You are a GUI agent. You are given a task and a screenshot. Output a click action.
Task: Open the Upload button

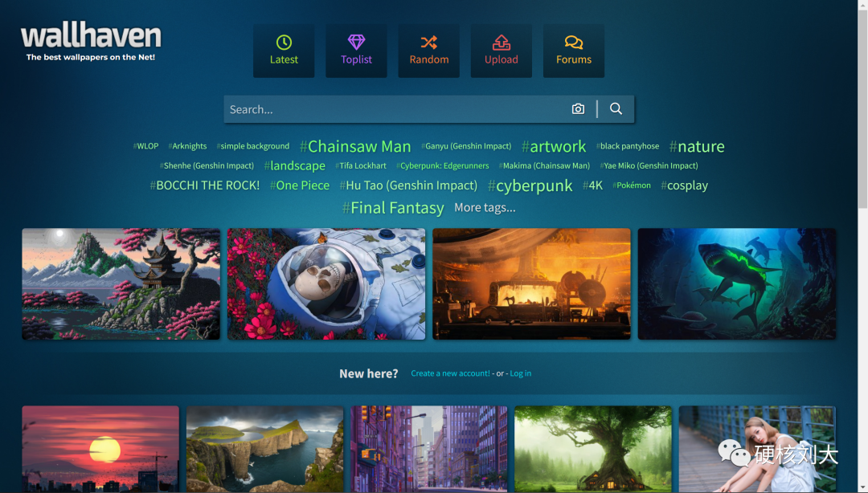[x=501, y=51]
